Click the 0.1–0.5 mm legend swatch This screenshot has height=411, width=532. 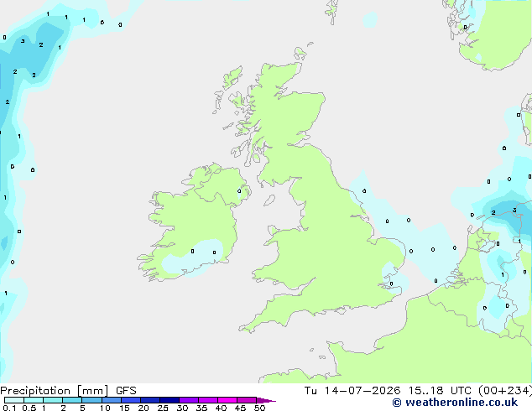tap(14, 400)
